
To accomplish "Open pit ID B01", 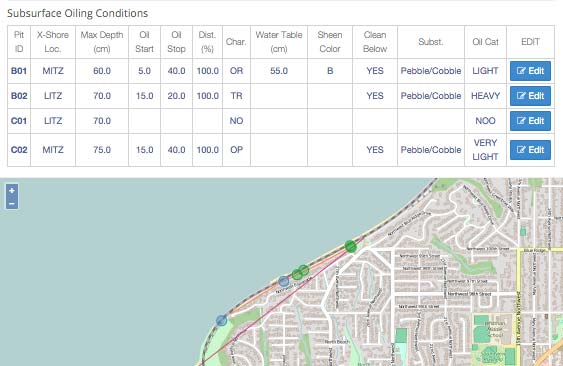I will 19,71.
